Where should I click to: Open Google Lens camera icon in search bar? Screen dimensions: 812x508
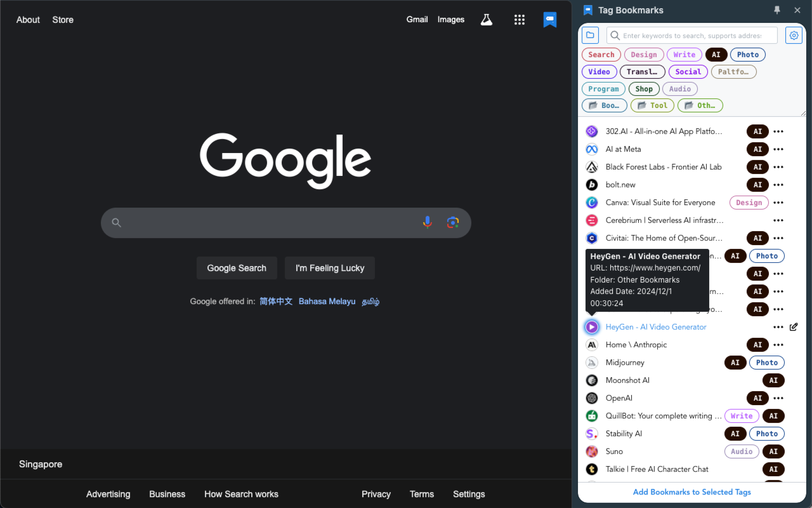pyautogui.click(x=453, y=222)
